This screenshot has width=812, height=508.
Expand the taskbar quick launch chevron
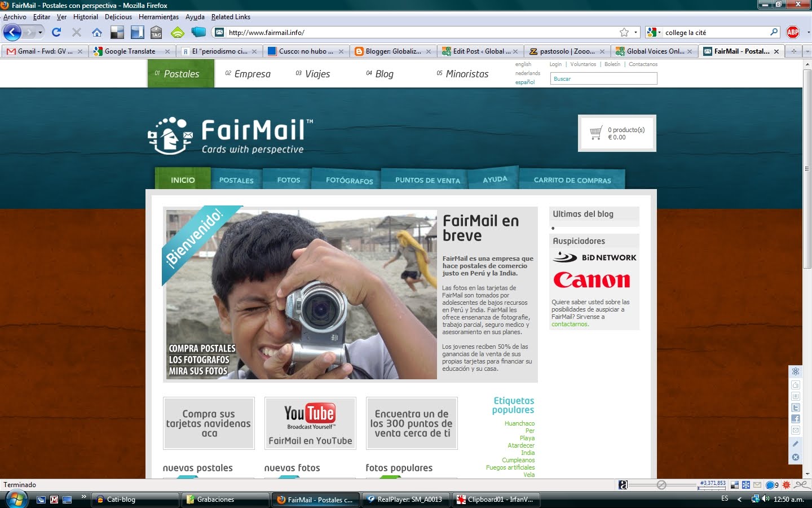pos(83,497)
